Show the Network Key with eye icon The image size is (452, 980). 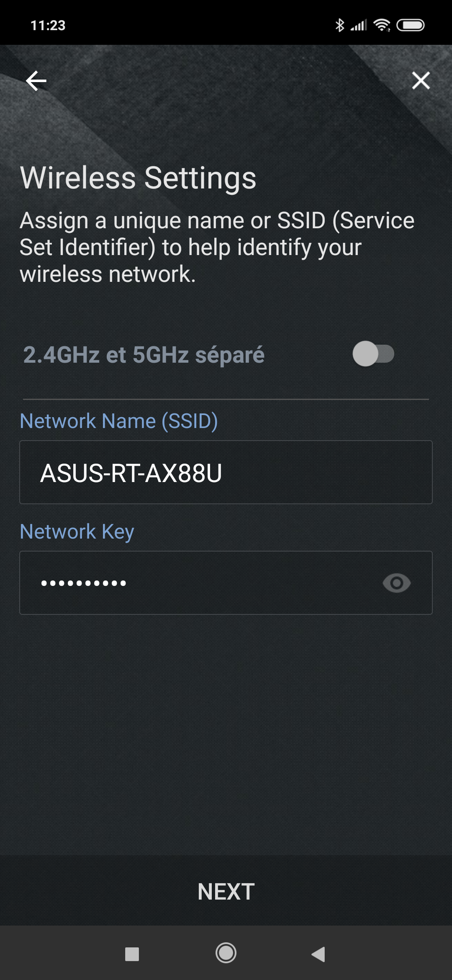click(x=396, y=583)
